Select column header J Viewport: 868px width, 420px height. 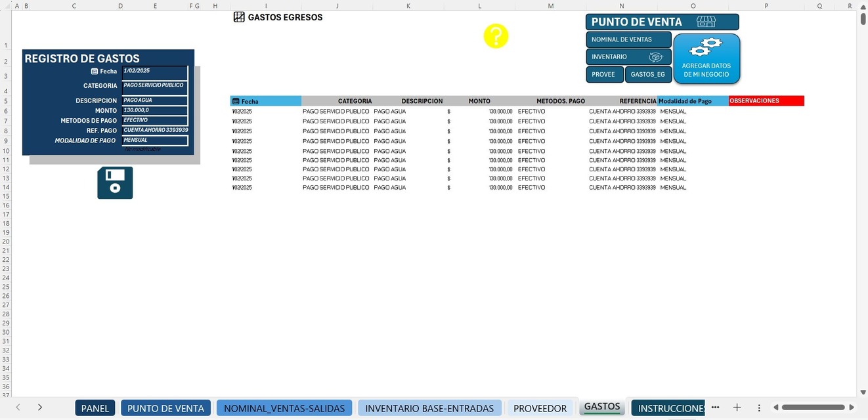point(337,6)
